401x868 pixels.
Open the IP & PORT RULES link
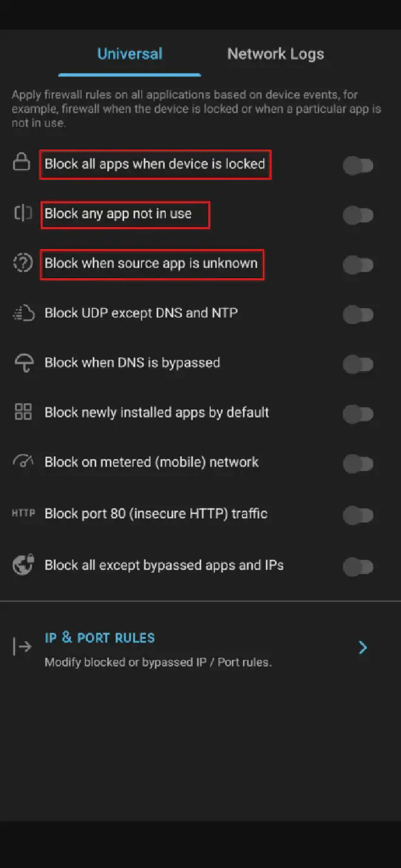coord(100,637)
